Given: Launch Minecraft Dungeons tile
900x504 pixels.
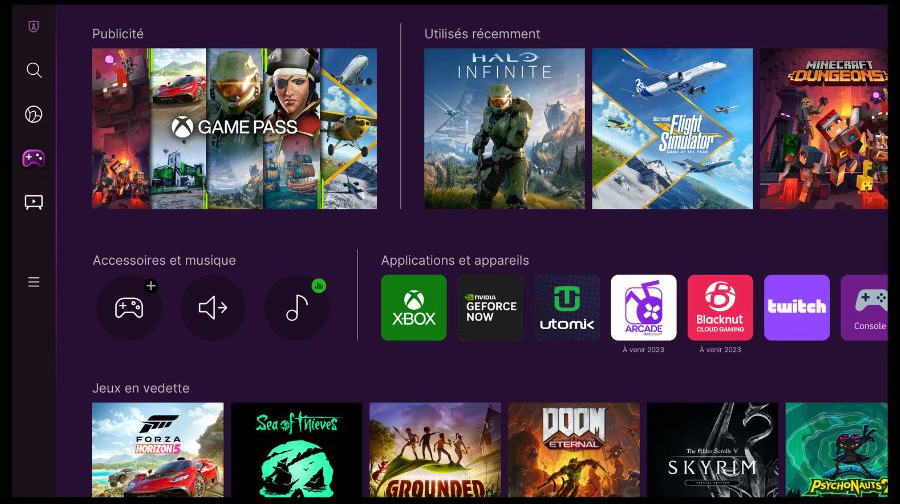Looking at the screenshot, I should tap(824, 128).
